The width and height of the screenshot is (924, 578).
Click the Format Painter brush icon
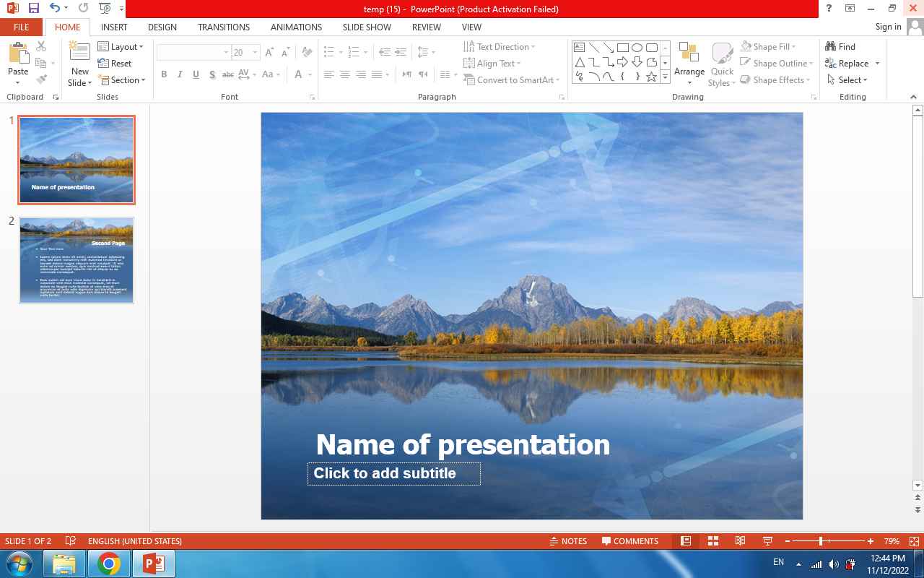coord(41,79)
